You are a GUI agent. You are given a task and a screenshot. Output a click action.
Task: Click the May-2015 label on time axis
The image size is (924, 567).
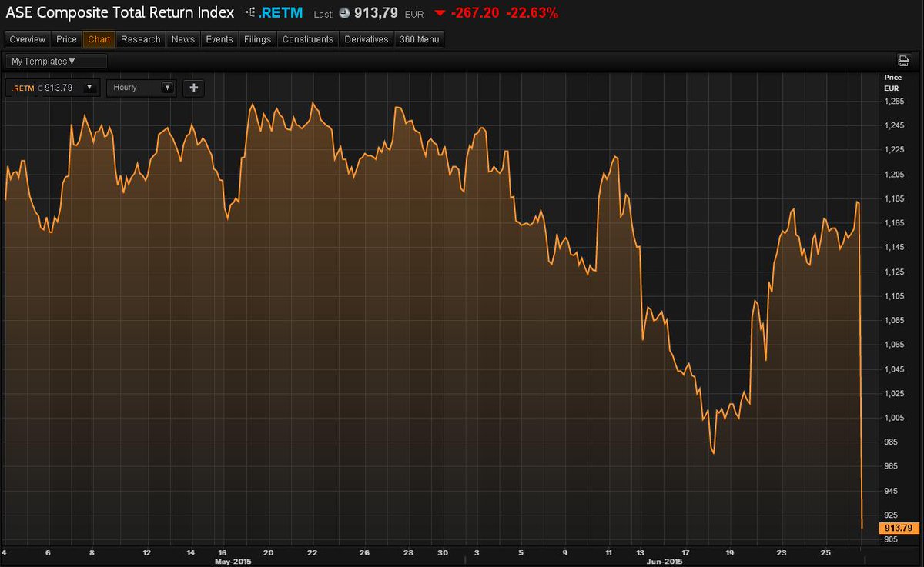point(233,562)
